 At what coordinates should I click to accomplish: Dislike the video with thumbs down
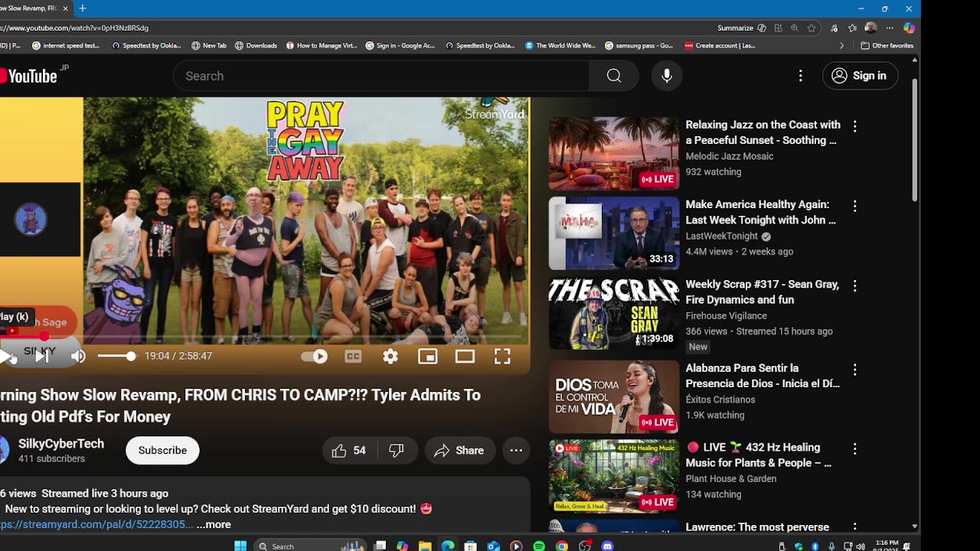point(397,451)
